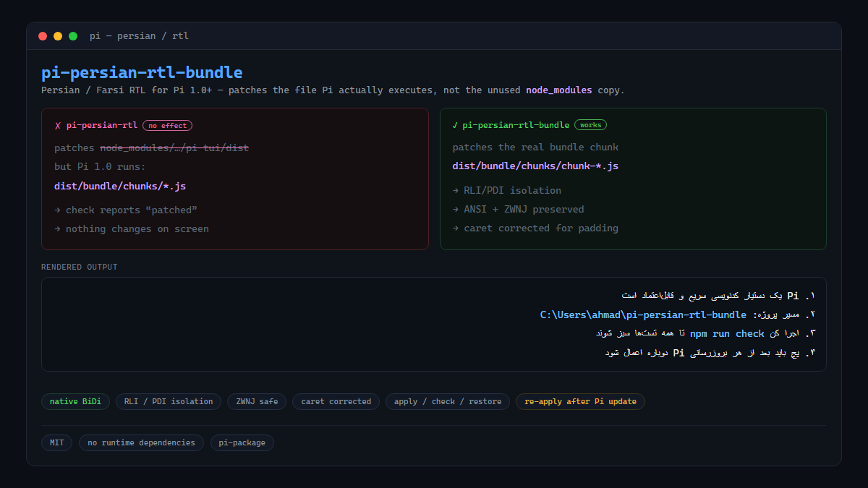Click the 're-apply after Pi update' tag
The height and width of the screenshot is (488, 868).
pos(580,401)
